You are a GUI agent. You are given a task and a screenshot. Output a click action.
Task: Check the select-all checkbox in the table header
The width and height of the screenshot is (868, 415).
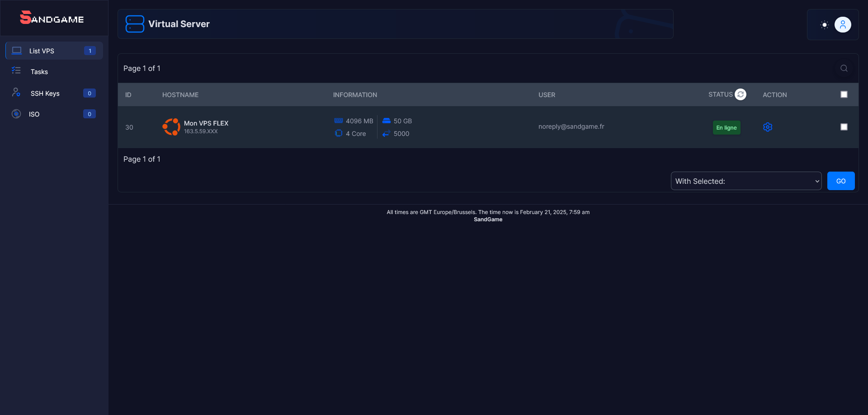tap(844, 94)
